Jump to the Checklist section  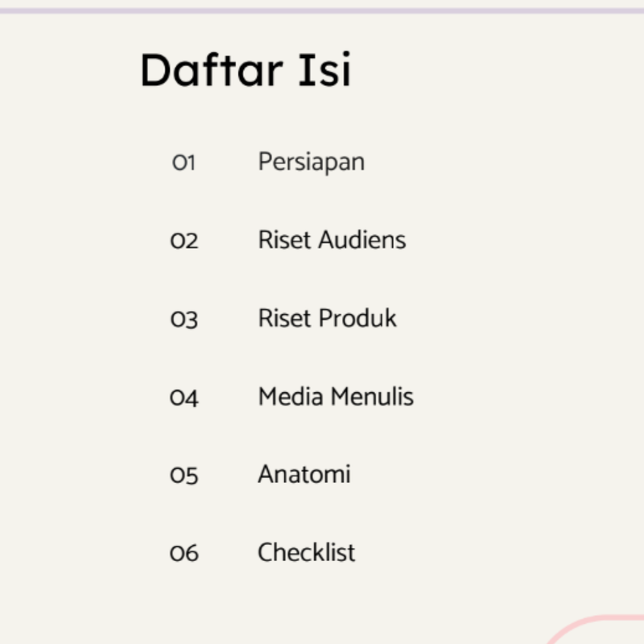click(306, 552)
